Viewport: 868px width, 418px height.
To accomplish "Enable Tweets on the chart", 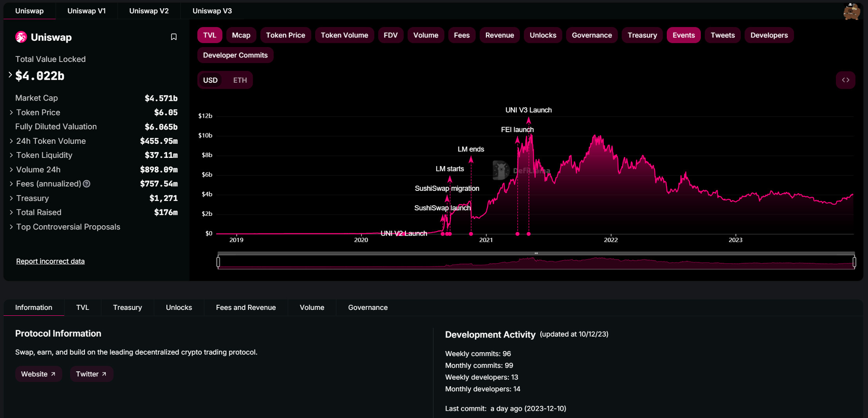I will coord(723,35).
